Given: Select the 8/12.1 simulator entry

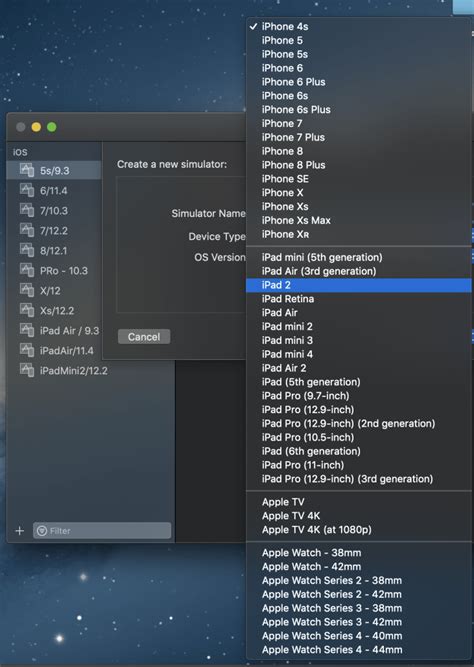Looking at the screenshot, I should click(54, 250).
